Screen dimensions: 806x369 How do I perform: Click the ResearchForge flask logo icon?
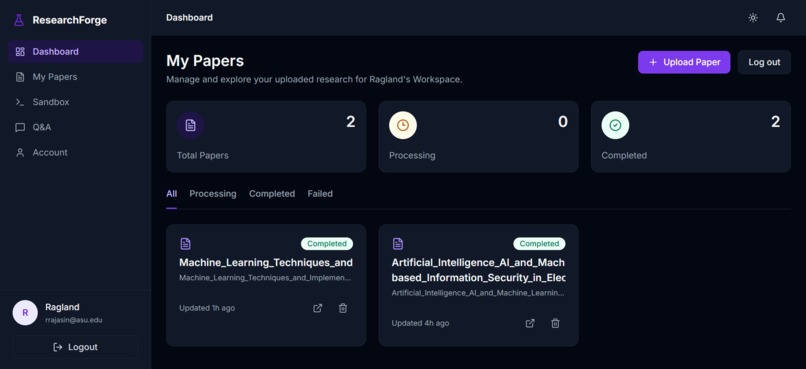click(x=19, y=20)
